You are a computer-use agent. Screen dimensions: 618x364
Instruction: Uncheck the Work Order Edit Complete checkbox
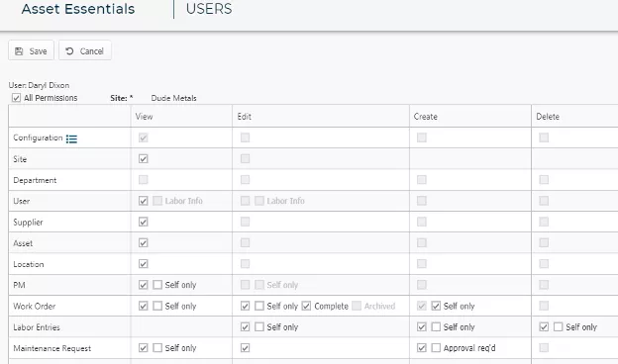[x=306, y=306]
